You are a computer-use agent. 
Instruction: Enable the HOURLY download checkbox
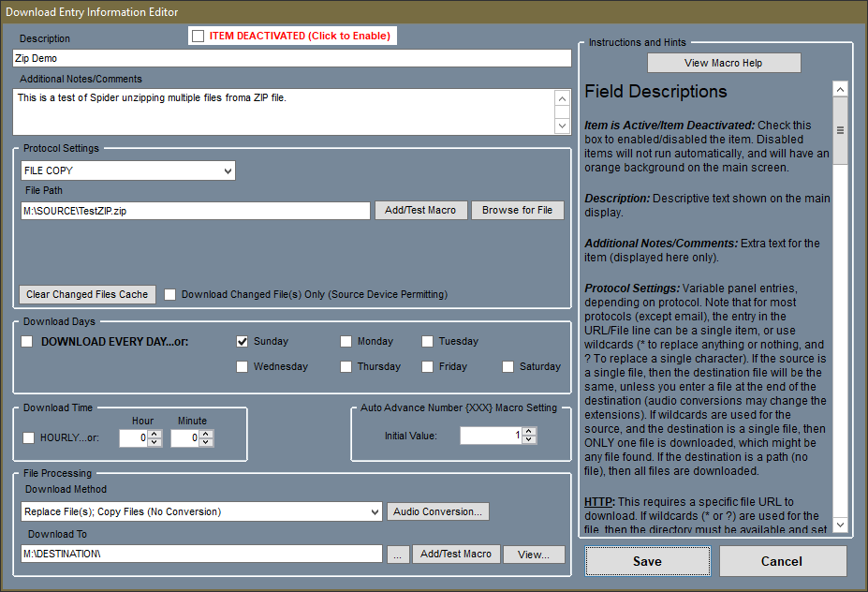click(x=29, y=438)
